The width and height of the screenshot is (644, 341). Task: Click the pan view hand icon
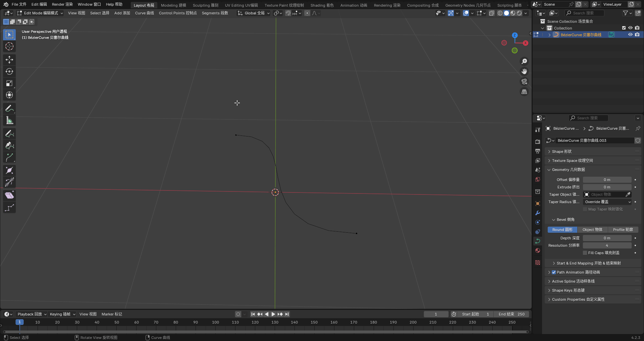[524, 71]
